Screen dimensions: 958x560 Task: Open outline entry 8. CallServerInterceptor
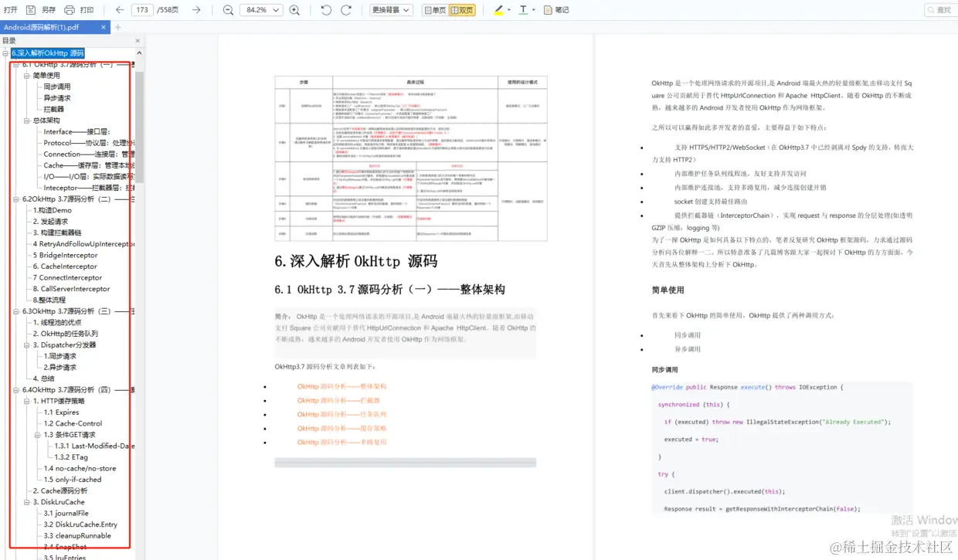pyautogui.click(x=71, y=289)
